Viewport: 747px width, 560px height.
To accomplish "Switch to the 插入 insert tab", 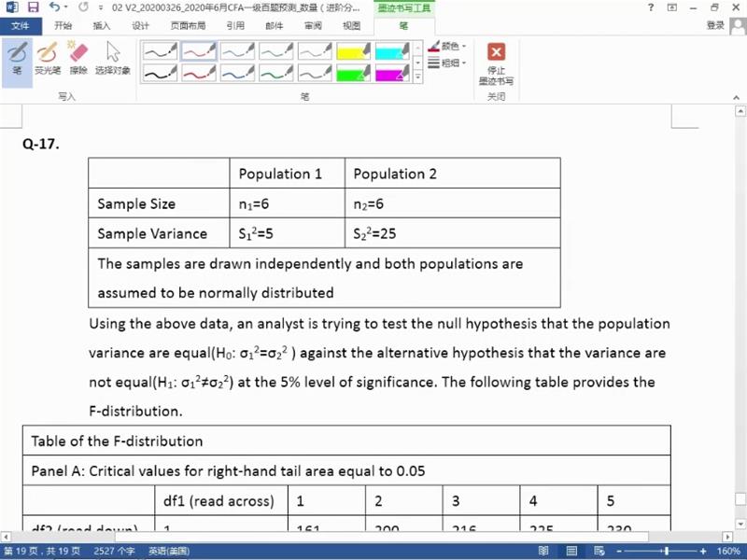I will click(102, 26).
